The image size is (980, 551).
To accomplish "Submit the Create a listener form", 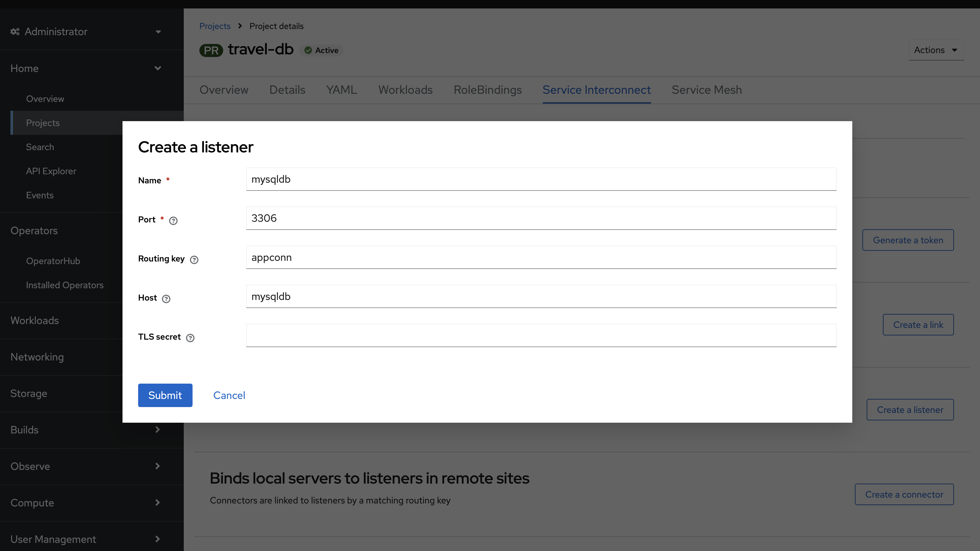I will (165, 395).
